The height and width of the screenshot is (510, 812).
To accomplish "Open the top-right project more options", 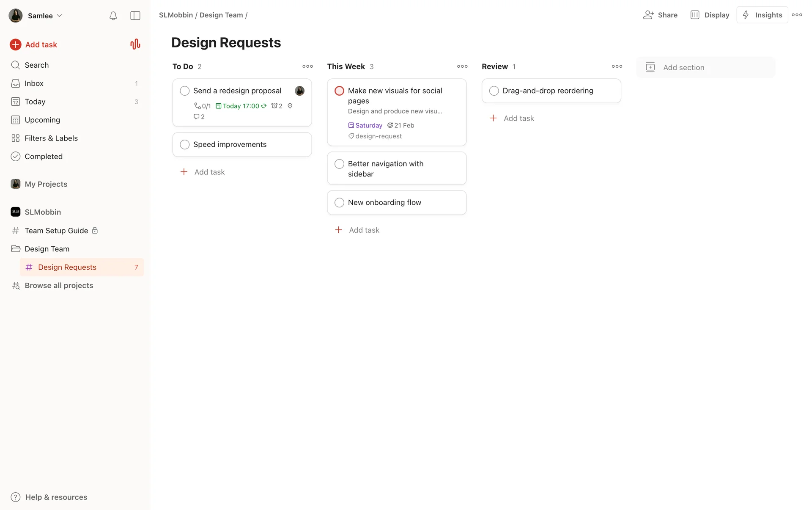I will click(x=797, y=15).
